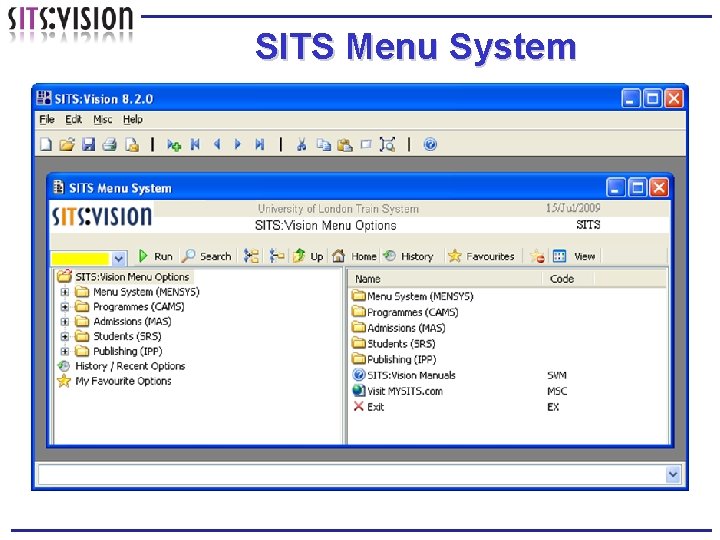Expand Publishing (IPP) tree node

pyautogui.click(x=65, y=351)
